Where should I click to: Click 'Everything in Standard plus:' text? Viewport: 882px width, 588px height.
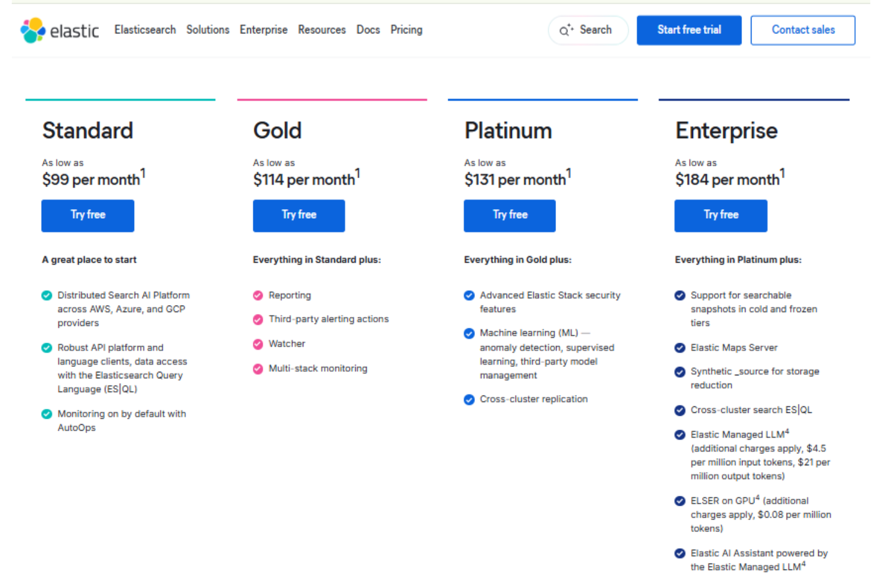pyautogui.click(x=316, y=260)
